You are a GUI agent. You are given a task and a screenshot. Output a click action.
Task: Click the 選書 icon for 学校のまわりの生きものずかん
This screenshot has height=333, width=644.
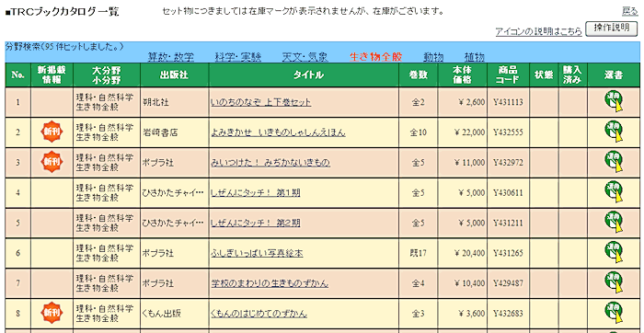pos(614,283)
